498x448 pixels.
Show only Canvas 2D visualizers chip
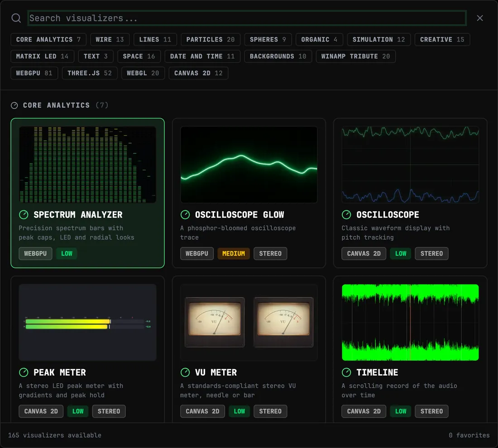point(198,73)
